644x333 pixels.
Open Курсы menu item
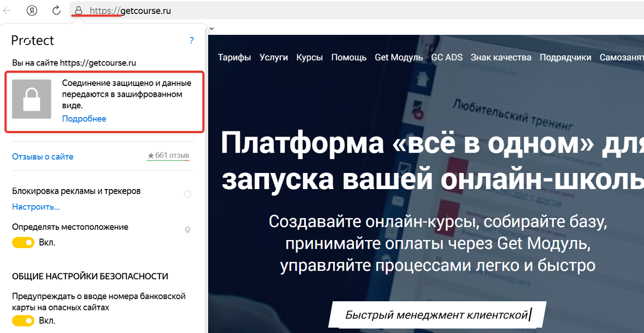pos(310,57)
